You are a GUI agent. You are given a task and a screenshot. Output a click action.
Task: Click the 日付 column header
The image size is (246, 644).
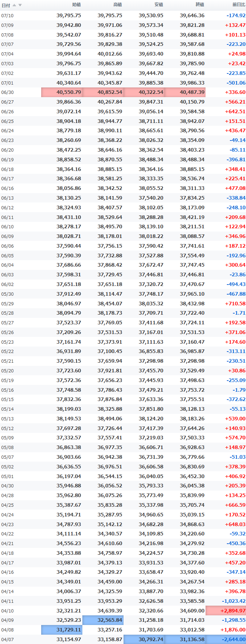(x=6, y=5)
